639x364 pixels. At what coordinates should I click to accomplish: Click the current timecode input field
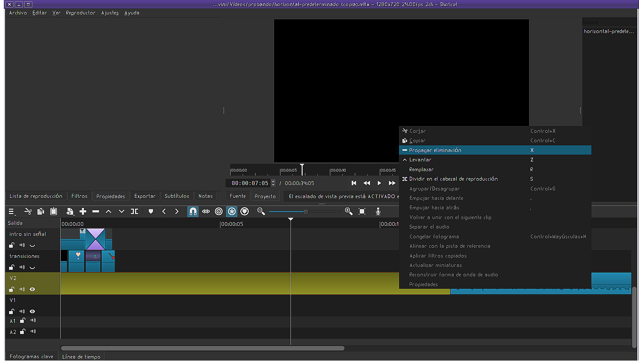[x=250, y=183]
